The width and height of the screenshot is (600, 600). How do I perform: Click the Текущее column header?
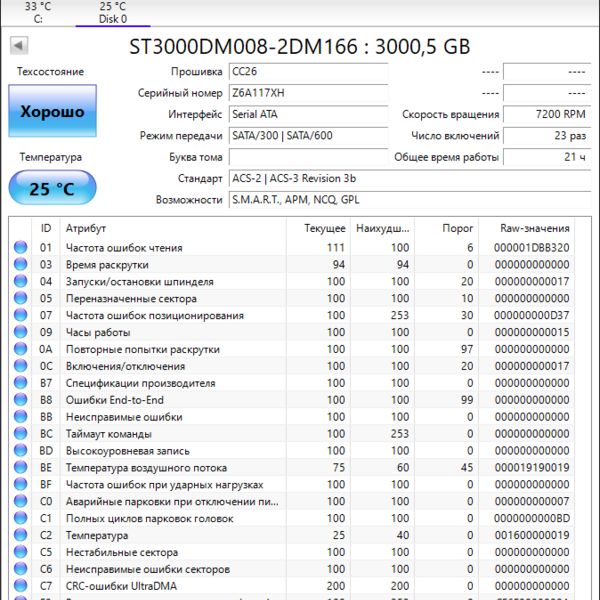coord(318,228)
